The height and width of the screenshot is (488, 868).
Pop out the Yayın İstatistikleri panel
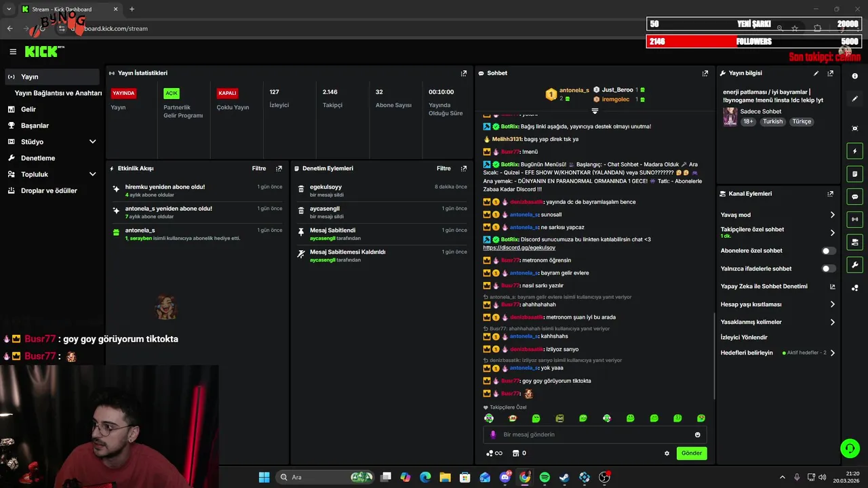pyautogui.click(x=464, y=73)
